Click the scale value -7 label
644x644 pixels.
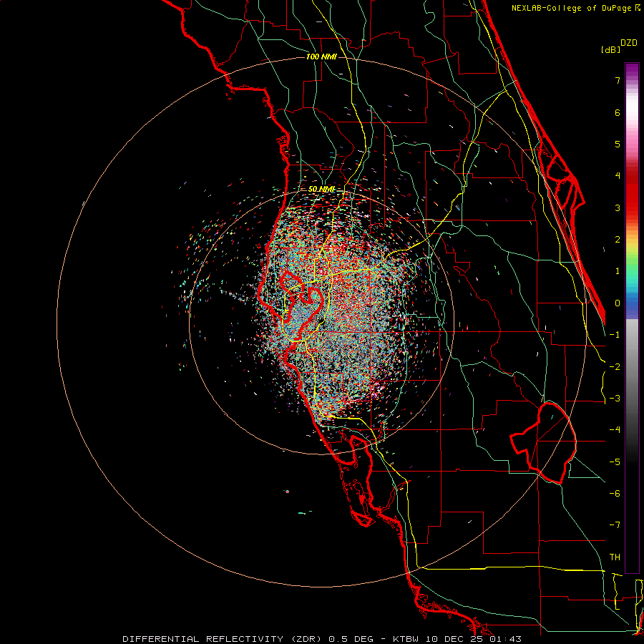pyautogui.click(x=615, y=525)
